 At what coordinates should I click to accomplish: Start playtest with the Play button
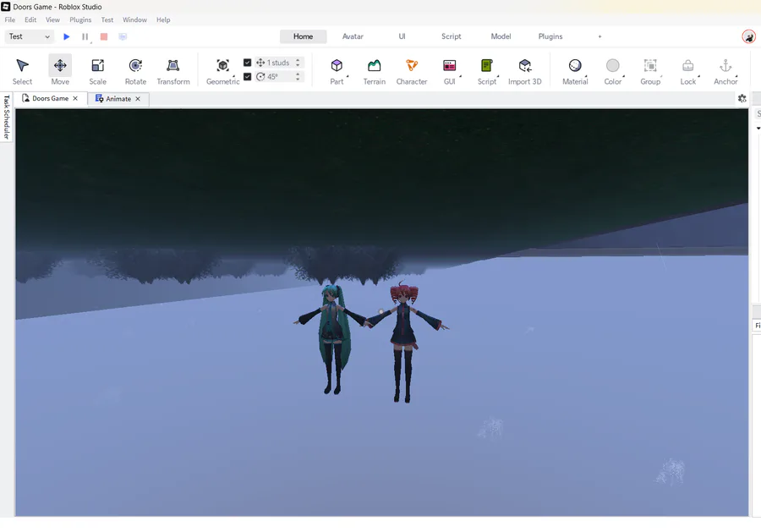[67, 36]
